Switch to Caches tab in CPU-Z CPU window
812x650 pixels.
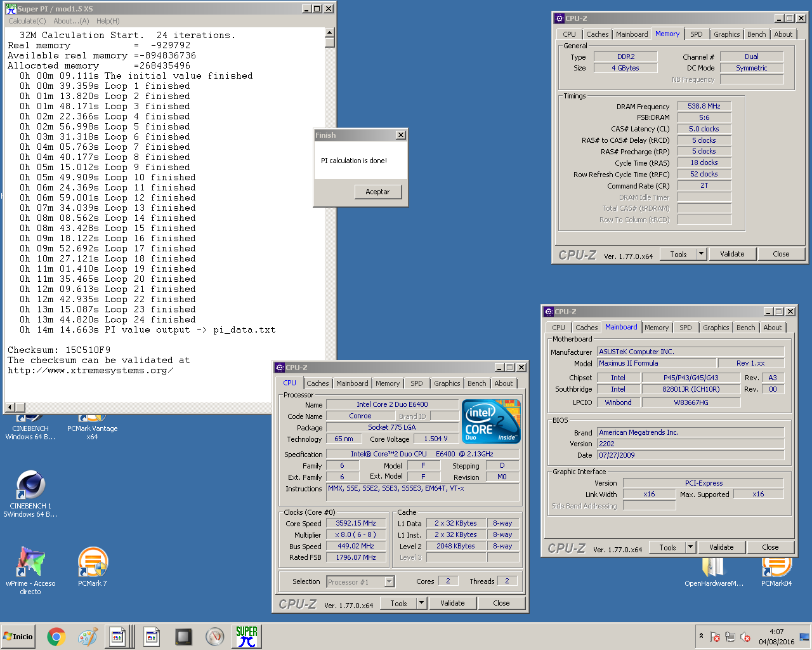pyautogui.click(x=317, y=383)
